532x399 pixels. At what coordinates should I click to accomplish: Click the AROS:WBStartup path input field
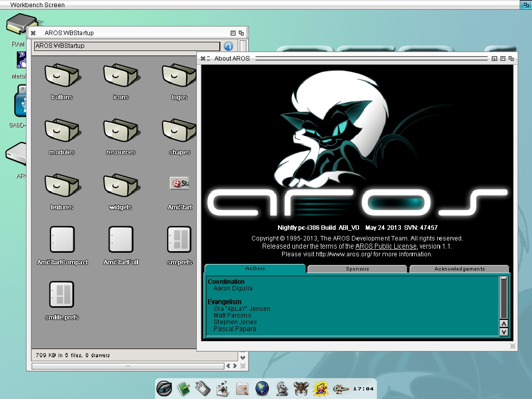[x=126, y=46]
